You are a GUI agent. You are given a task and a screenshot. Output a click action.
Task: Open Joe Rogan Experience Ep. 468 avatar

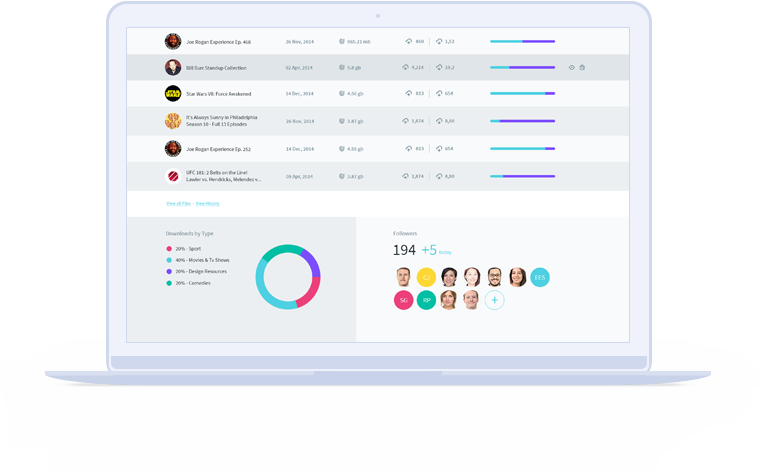tap(173, 42)
